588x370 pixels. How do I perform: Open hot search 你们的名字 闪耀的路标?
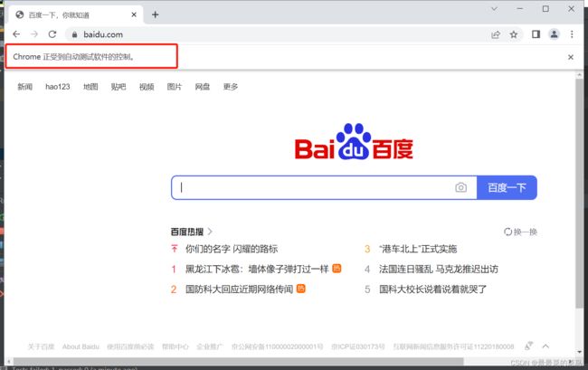(x=232, y=249)
